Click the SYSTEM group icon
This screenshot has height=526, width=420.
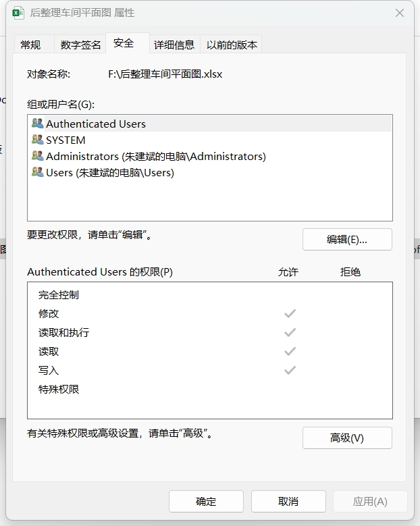(38, 140)
